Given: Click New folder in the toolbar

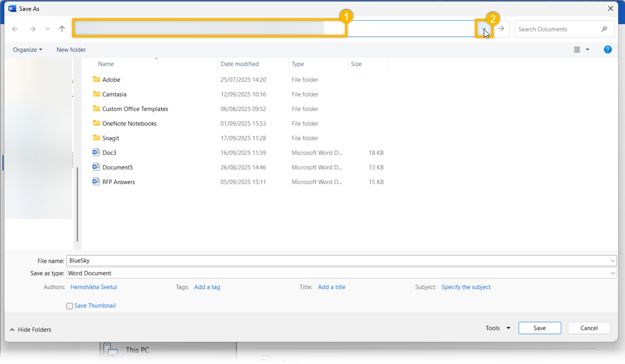Looking at the screenshot, I should pyautogui.click(x=71, y=50).
